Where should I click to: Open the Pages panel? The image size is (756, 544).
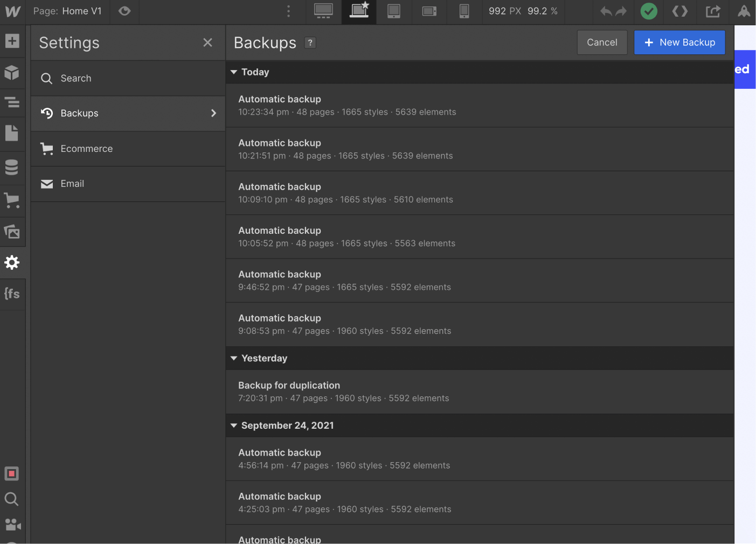[12, 133]
